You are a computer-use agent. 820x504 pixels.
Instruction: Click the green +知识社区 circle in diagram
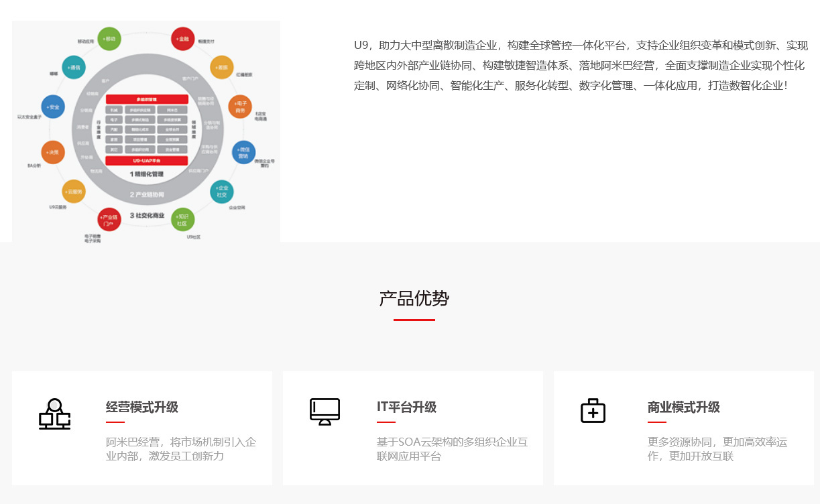[182, 220]
